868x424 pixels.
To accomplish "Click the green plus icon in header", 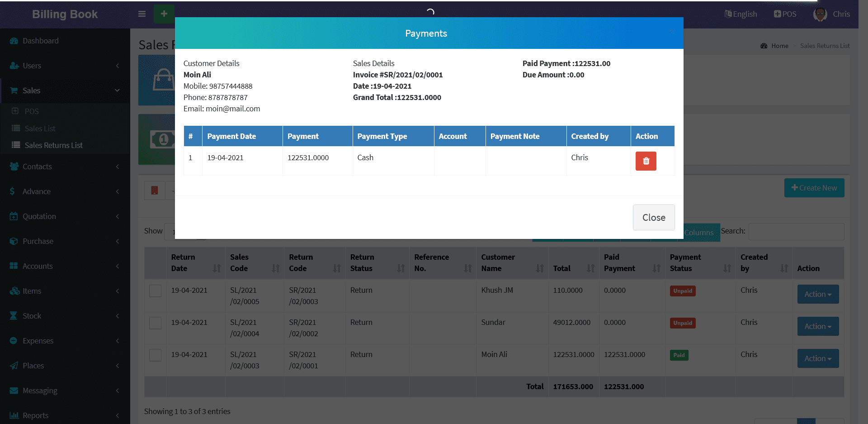I will (164, 14).
